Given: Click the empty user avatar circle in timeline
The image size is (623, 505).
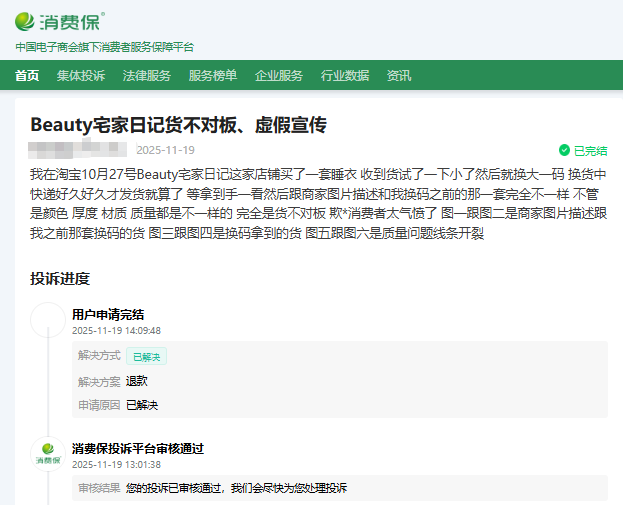Looking at the screenshot, I should [x=47, y=320].
